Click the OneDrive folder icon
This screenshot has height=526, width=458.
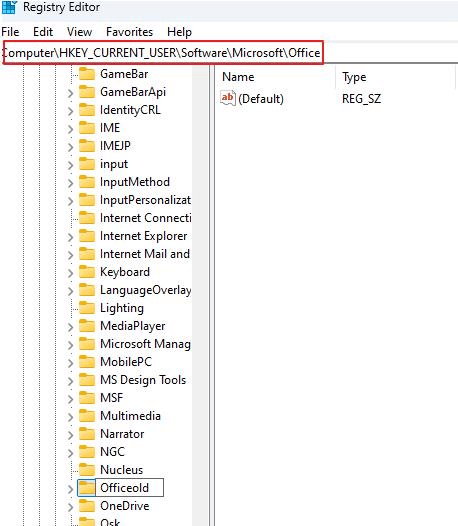click(x=87, y=506)
